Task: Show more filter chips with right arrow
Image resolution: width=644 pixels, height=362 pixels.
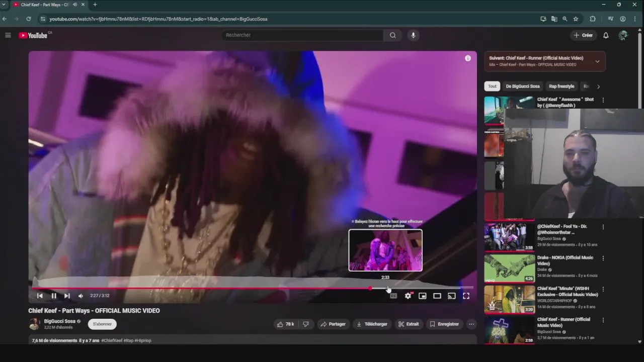Action: pos(598,86)
